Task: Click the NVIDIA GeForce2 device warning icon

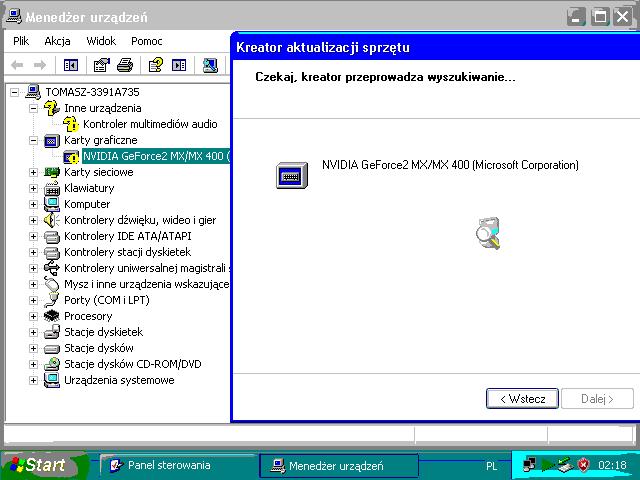Action: pos(71,157)
